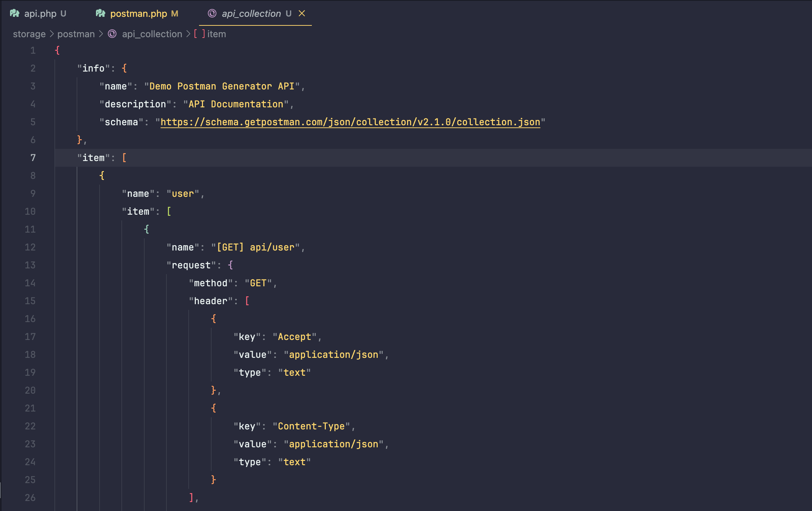
Task: Click the "item" key on line 10
Action: [x=138, y=211]
